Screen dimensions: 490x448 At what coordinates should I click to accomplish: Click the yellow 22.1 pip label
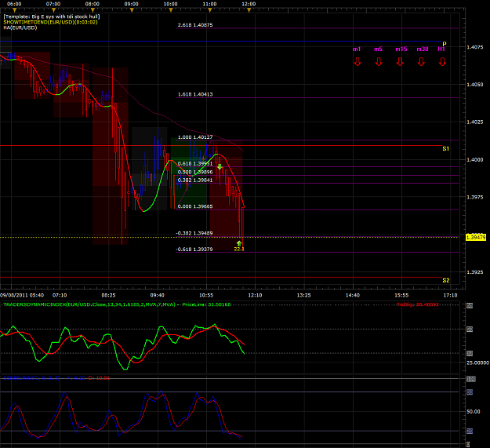point(239,249)
